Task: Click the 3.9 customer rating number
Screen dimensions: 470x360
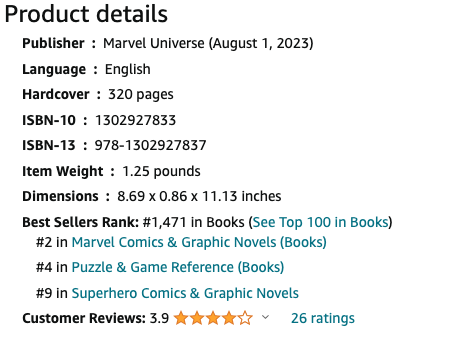Action: 159,318
